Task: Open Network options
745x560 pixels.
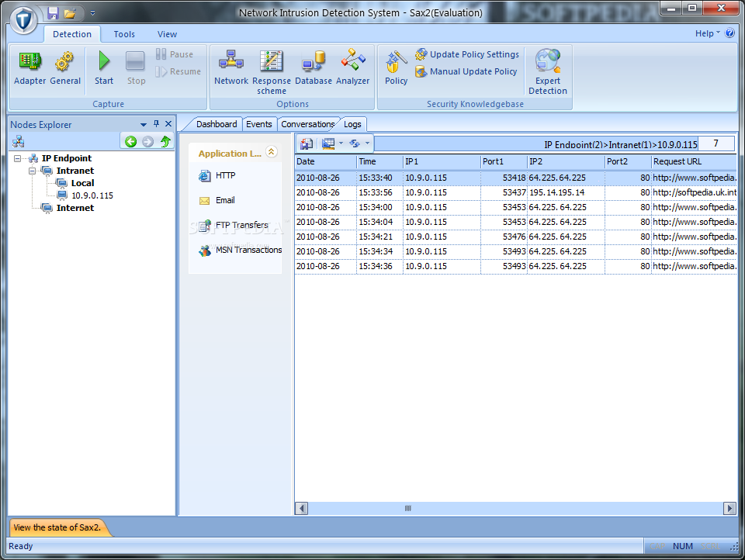Action: pos(231,68)
